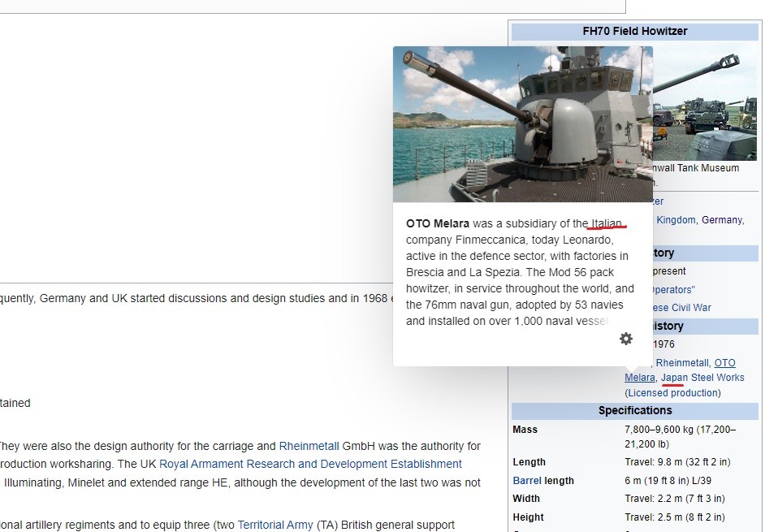Open the page preview settings gear icon
Viewport: 778px width, 532px height.
click(625, 338)
